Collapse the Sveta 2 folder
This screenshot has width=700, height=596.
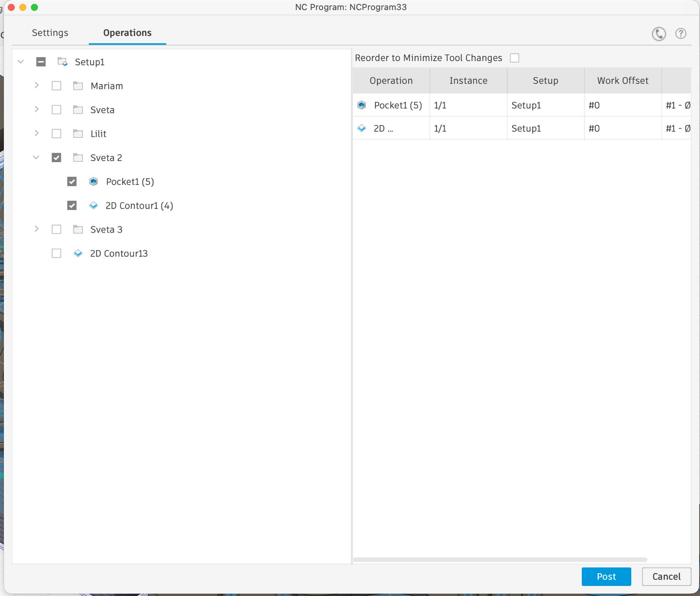(36, 158)
